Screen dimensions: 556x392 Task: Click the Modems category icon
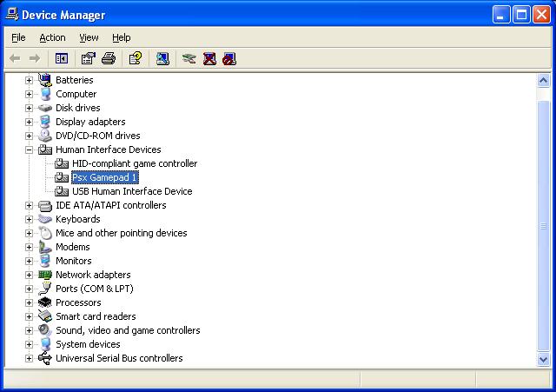click(x=45, y=247)
